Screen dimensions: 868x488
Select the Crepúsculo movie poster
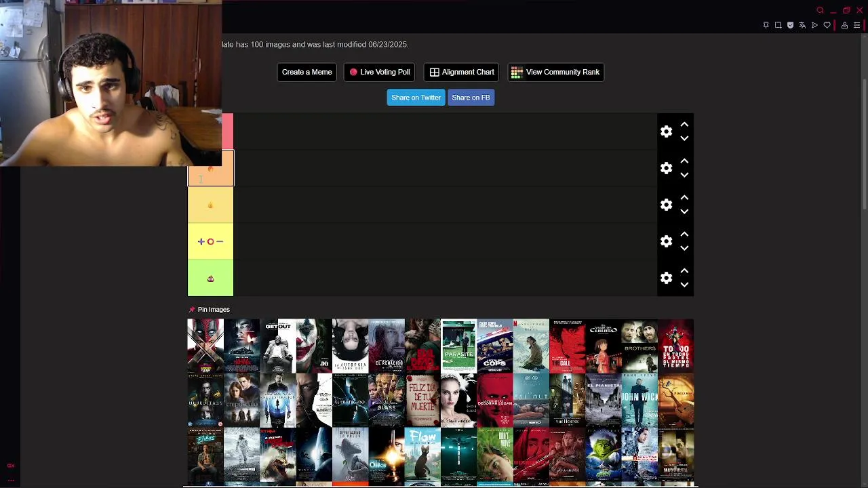click(241, 400)
